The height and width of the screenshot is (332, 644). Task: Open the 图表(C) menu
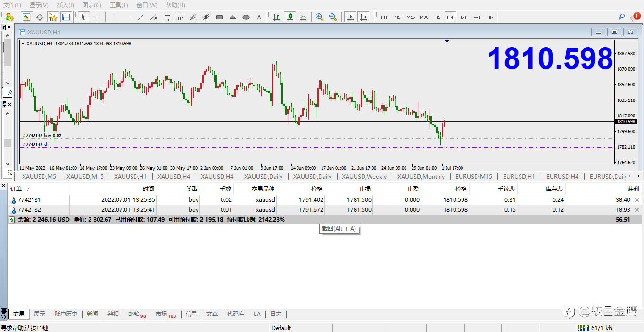(91, 5)
